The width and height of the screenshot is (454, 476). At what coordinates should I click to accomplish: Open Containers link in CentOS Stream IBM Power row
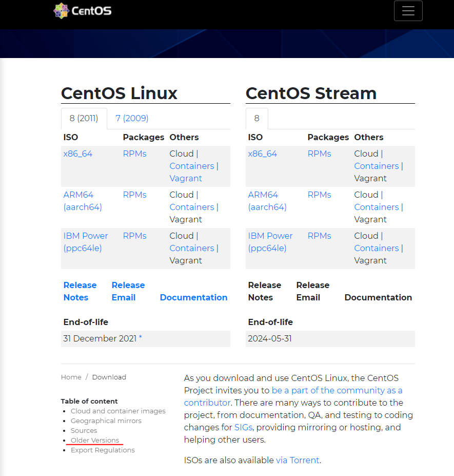click(x=377, y=248)
